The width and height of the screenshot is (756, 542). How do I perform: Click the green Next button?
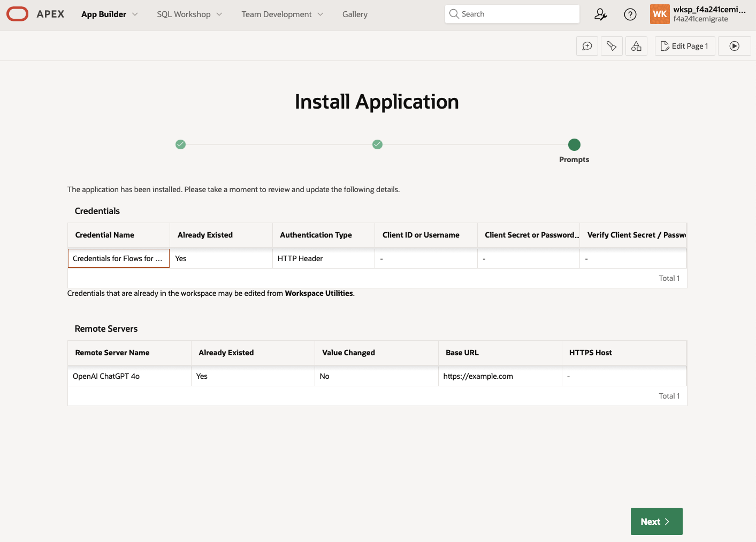(656, 521)
